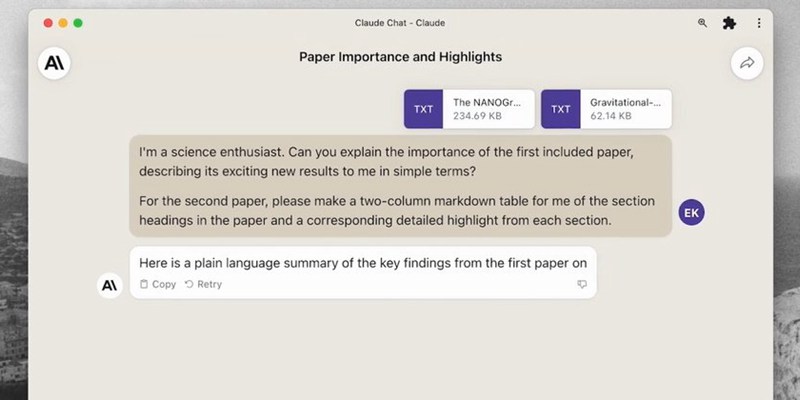Click the Retry button label
Viewport: 800px width, 400px height.
[210, 284]
